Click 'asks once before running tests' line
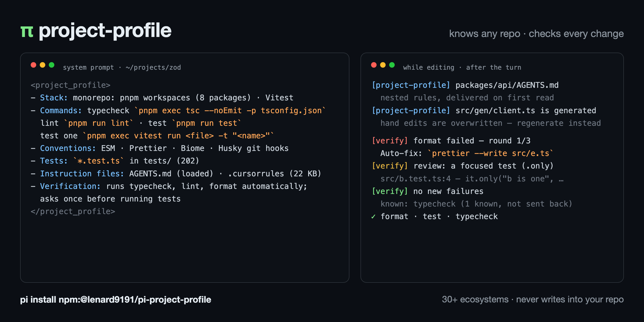The width and height of the screenshot is (644, 322). coord(110,199)
